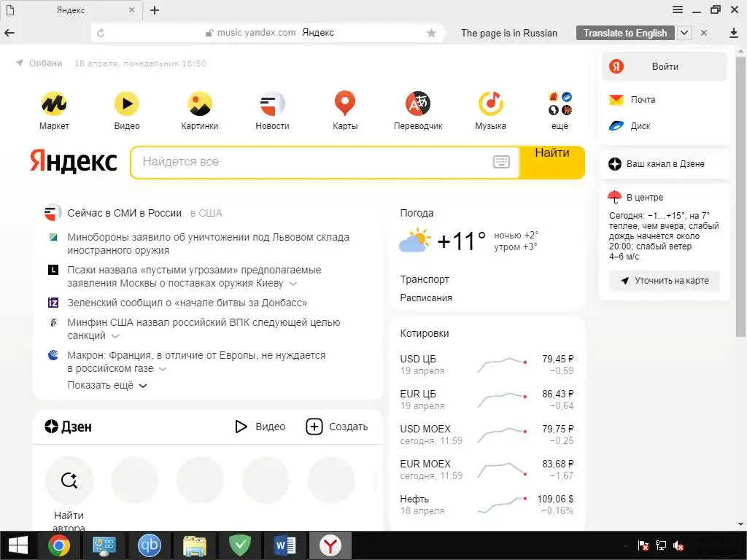
Task: Click the page vertical scrollbar
Action: (741, 195)
